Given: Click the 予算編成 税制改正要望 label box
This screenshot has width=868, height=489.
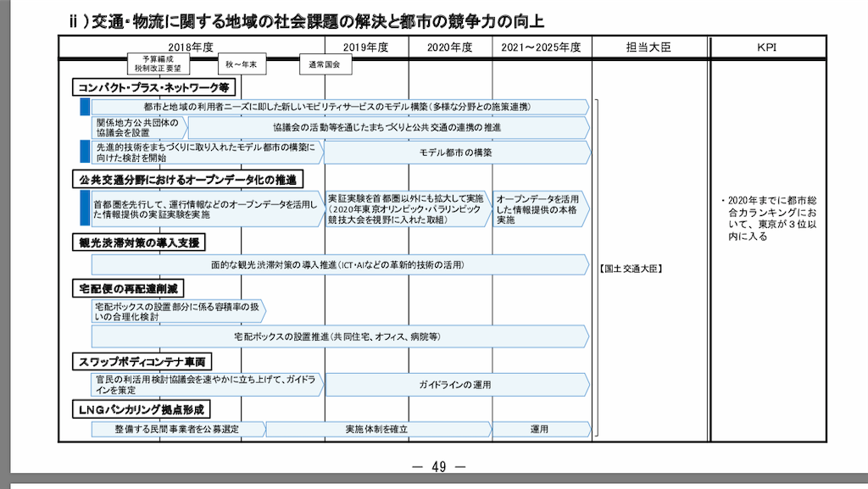Looking at the screenshot, I should click(159, 64).
